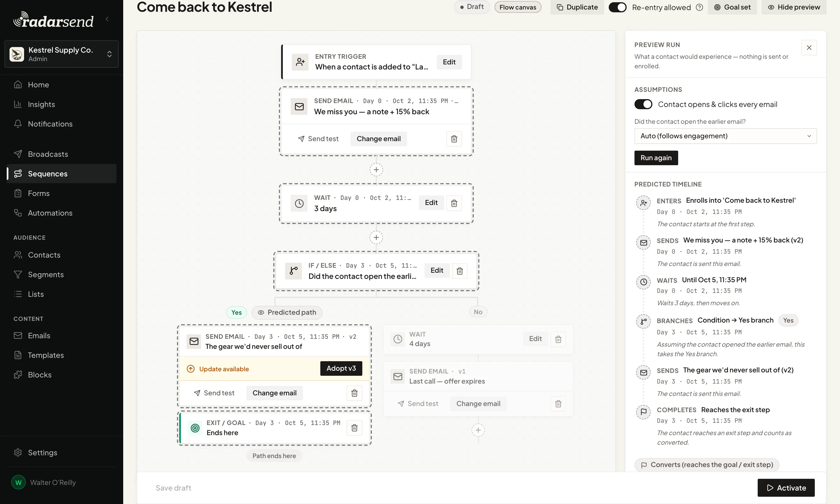Send test of 'We miss you' email
Screen dimensions: 840x504
[318, 139]
